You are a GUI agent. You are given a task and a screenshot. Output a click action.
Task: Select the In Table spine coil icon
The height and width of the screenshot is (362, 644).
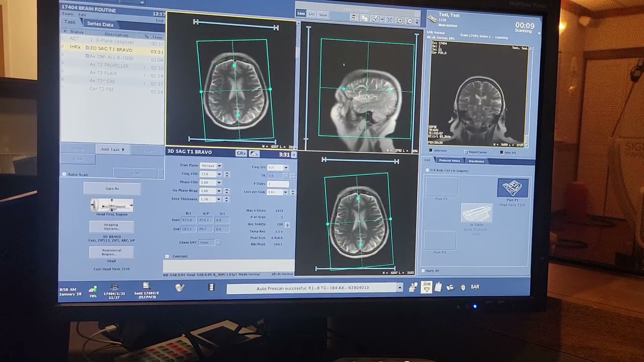(x=476, y=213)
